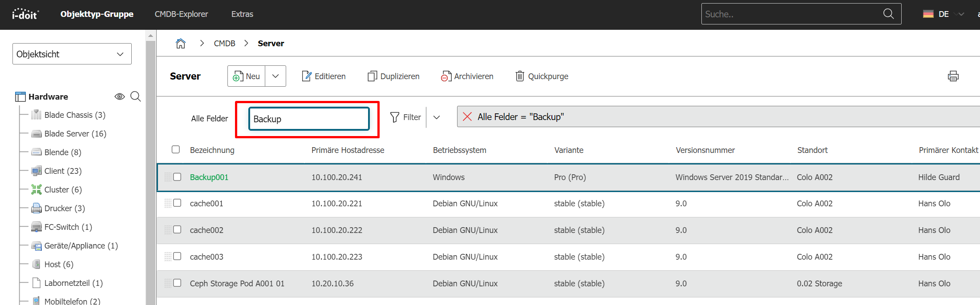Click the home icon in breadcrumb
980x305 pixels.
click(x=180, y=44)
